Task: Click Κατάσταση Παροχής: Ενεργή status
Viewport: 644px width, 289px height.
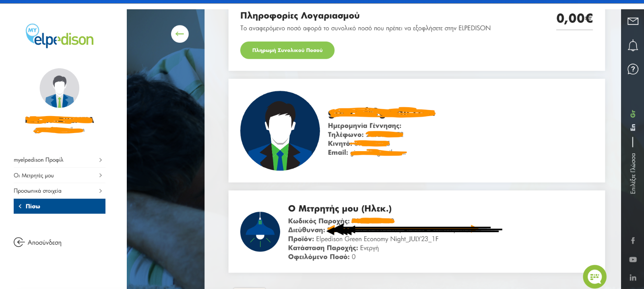Action: 333,248
